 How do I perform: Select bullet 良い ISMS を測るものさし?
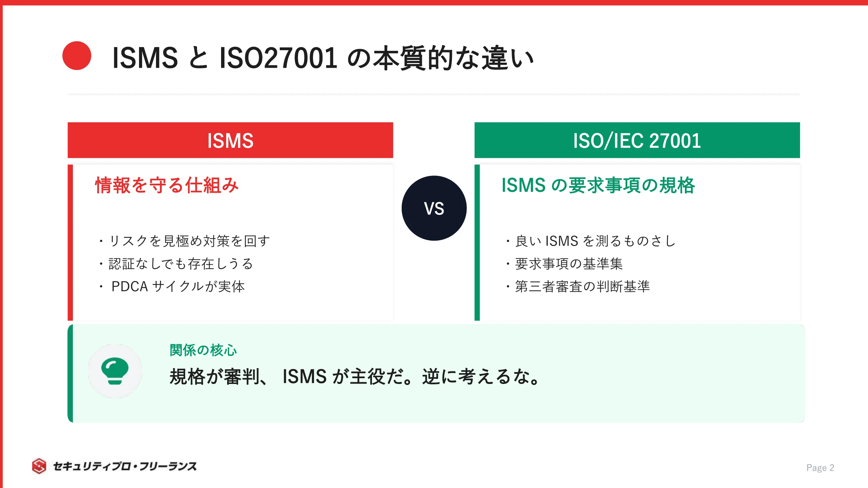pyautogui.click(x=590, y=241)
